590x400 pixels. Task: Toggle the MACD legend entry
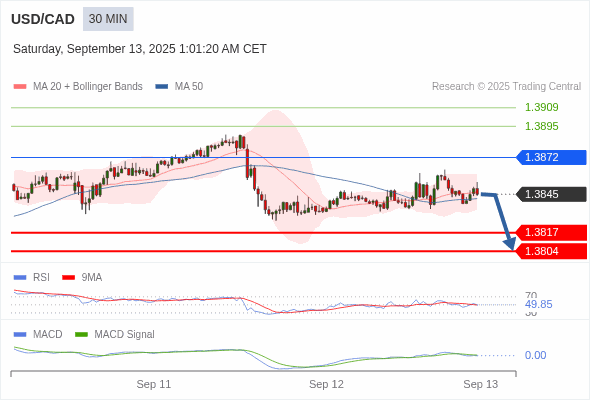pos(38,334)
